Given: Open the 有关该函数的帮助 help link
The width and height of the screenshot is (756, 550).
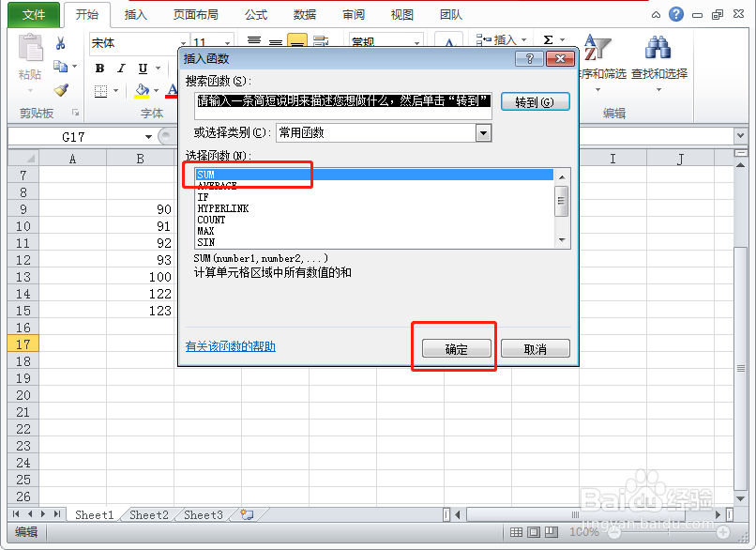Looking at the screenshot, I should coord(229,346).
